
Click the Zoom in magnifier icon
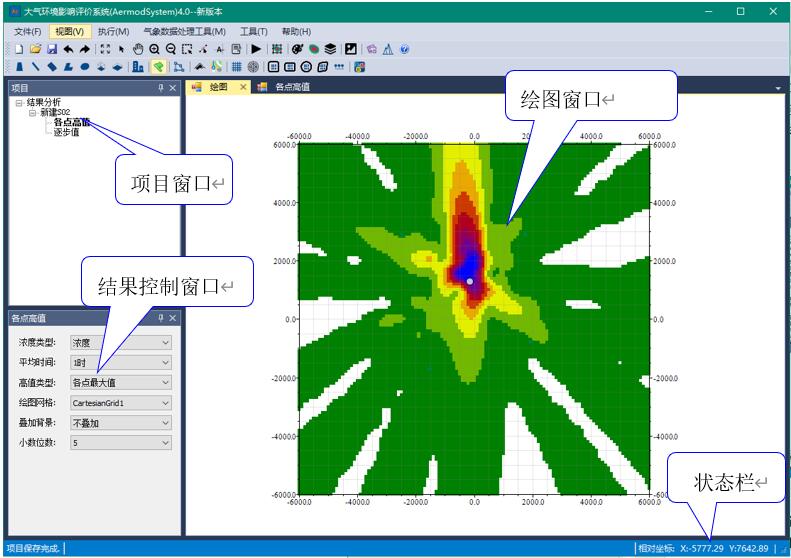pyautogui.click(x=155, y=48)
